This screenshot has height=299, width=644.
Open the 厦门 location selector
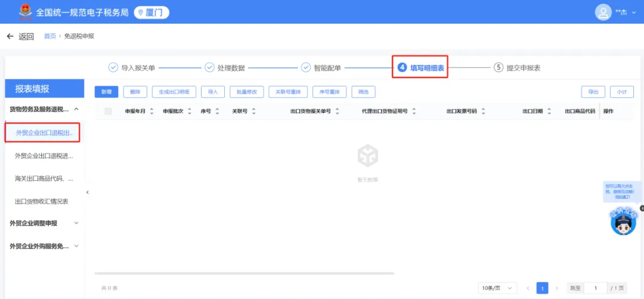click(x=151, y=13)
